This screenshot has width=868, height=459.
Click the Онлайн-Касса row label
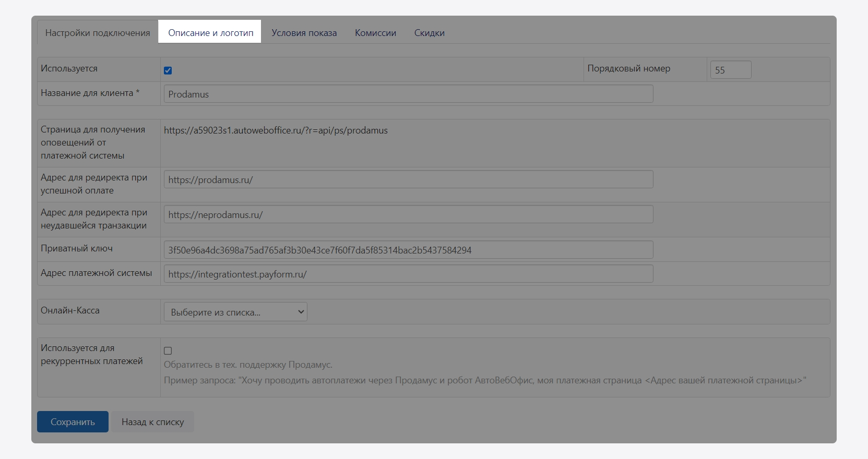click(70, 310)
